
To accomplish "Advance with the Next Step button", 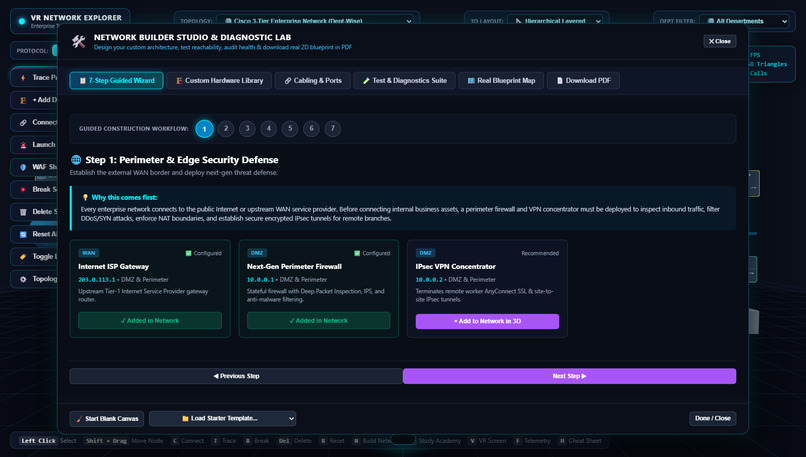I will (x=570, y=376).
